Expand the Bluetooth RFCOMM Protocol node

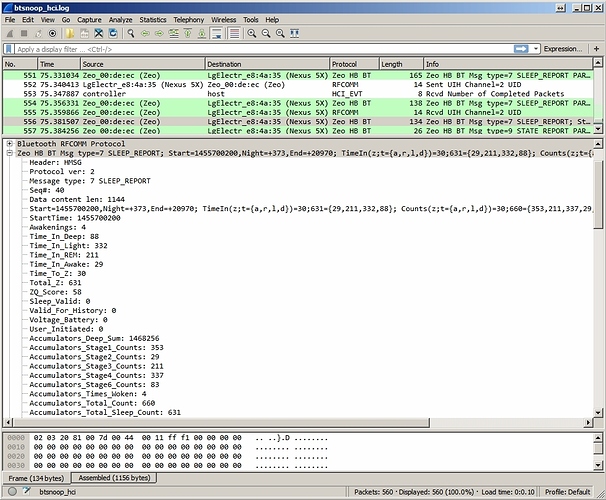pyautogui.click(x=9, y=144)
